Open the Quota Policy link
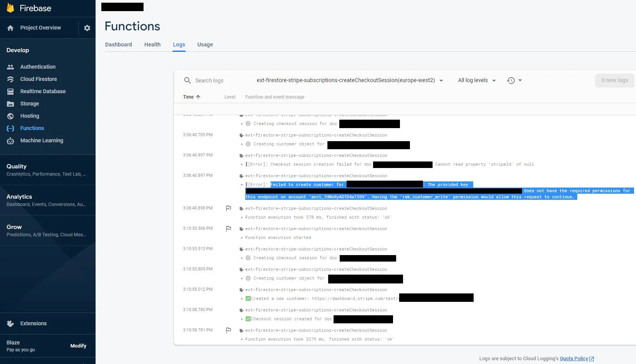This screenshot has height=364, width=636. (574, 359)
